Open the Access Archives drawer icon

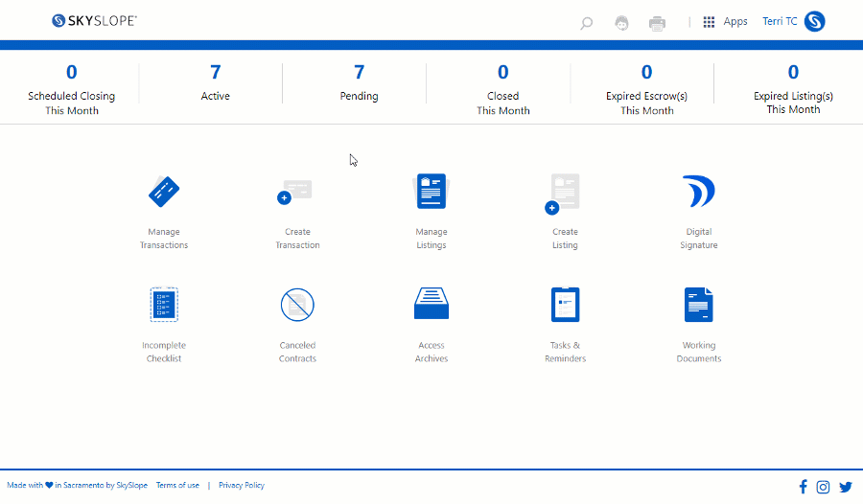(x=431, y=303)
